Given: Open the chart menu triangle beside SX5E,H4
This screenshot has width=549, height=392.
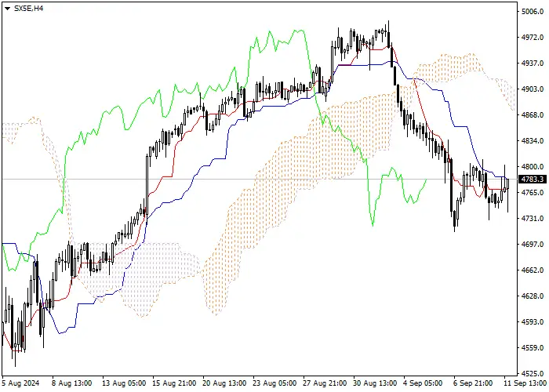Looking at the screenshot, I should coord(7,9).
